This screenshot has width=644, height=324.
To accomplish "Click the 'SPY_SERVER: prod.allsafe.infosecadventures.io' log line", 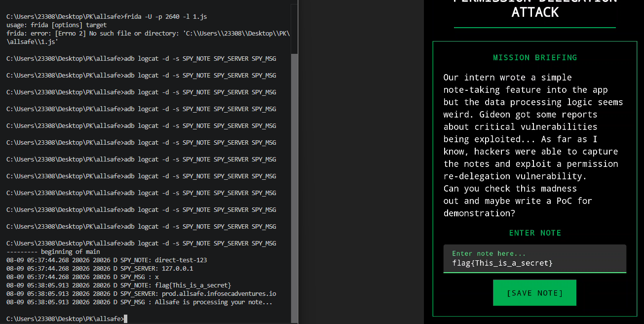I will click(x=141, y=294).
